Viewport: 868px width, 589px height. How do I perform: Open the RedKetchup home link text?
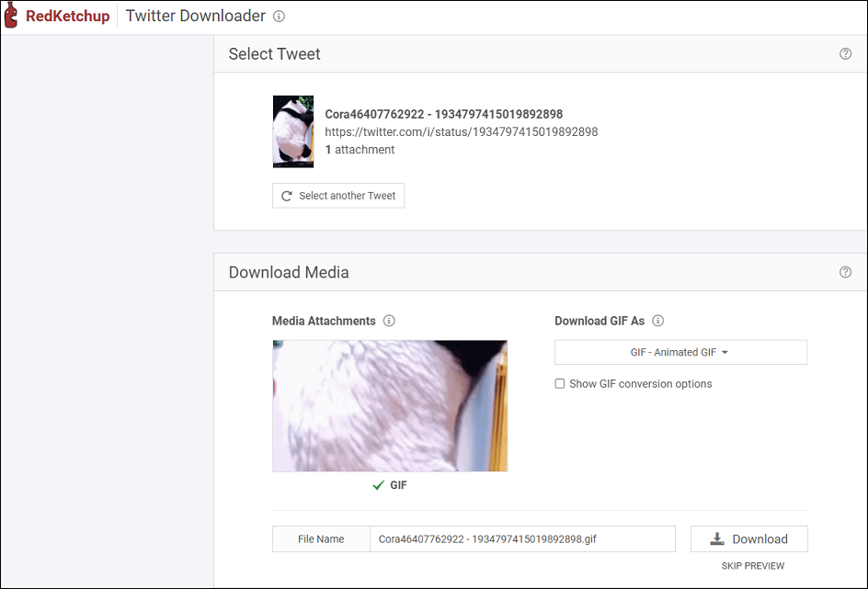(67, 16)
